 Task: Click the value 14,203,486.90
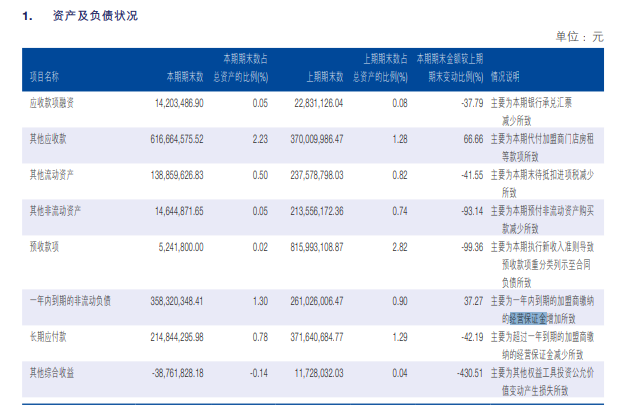[x=179, y=103]
